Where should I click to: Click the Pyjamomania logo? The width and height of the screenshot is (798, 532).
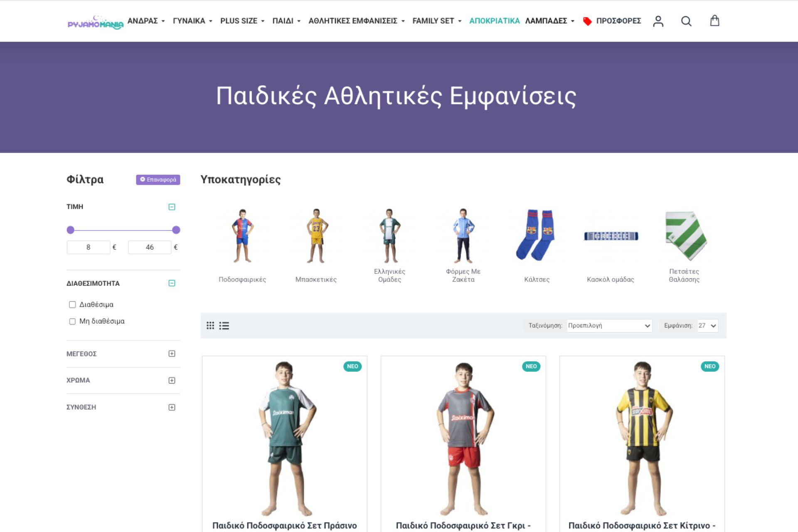(x=95, y=22)
